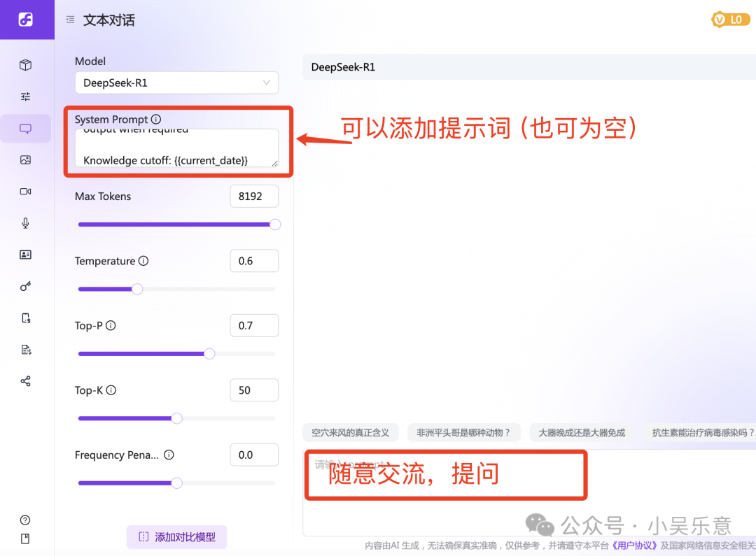Select the suggestion 非洲平头哥是哪种动物？
Image resolution: width=756 pixels, height=556 pixels.
click(464, 433)
